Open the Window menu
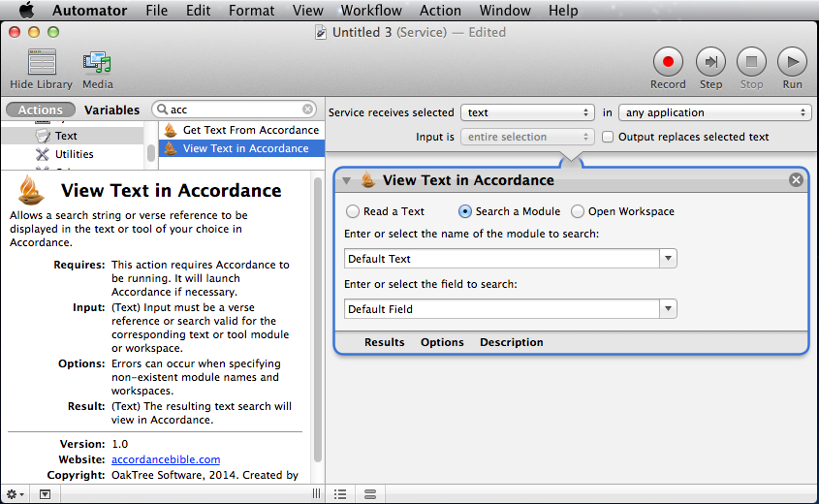The height and width of the screenshot is (504, 819). (505, 10)
